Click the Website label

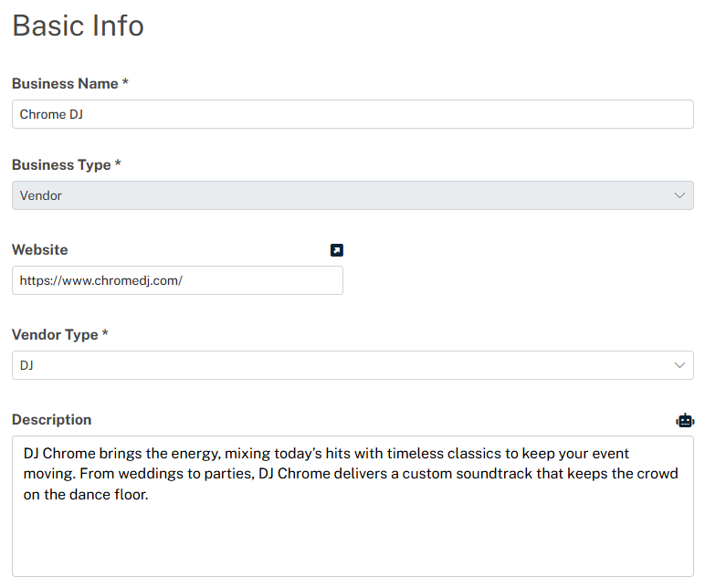coord(40,250)
